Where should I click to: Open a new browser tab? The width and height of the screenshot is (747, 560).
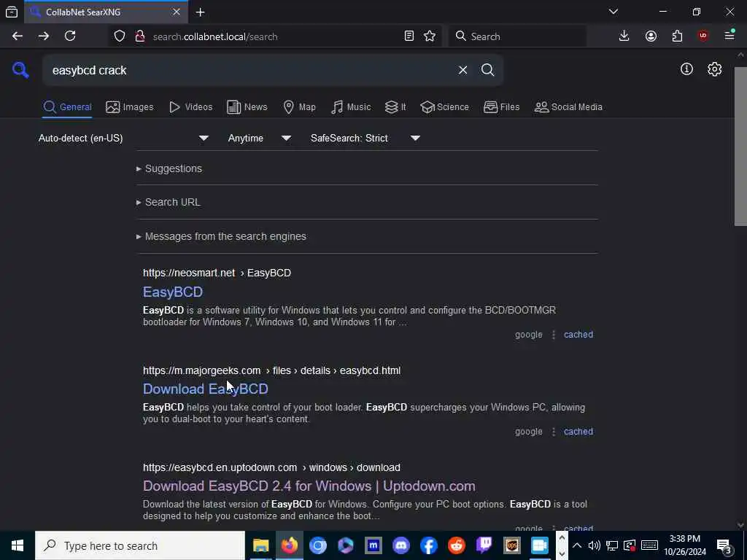(x=201, y=12)
